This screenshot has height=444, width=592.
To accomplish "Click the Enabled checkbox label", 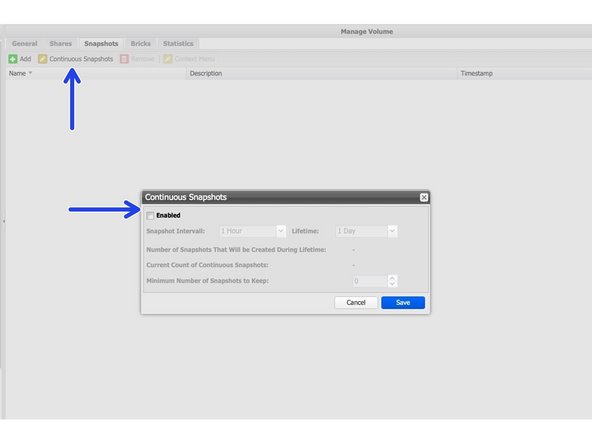I will pos(168,216).
